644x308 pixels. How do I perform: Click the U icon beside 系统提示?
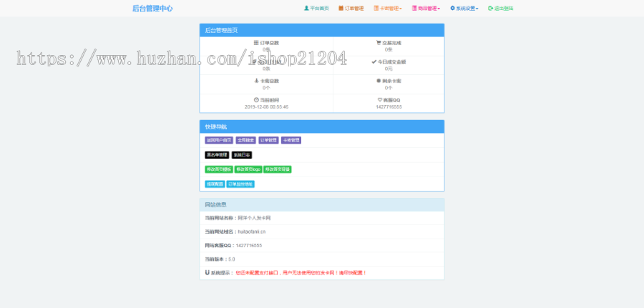[x=207, y=272]
